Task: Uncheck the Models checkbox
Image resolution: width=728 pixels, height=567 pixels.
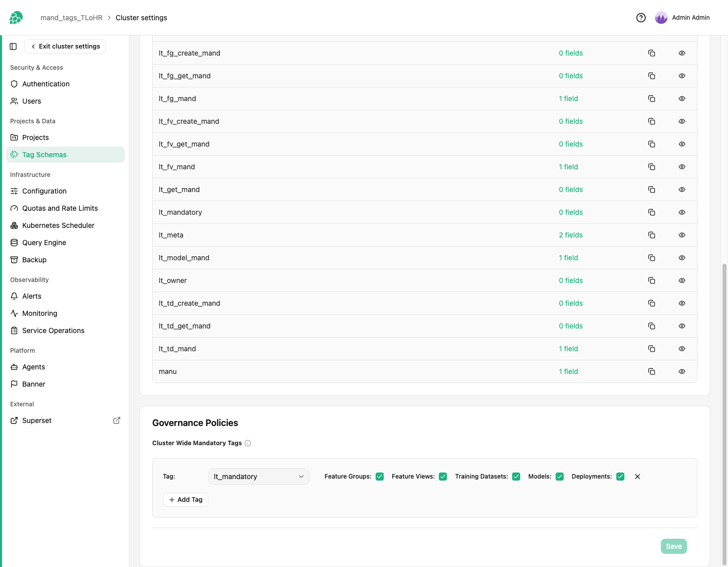Action: (560, 477)
